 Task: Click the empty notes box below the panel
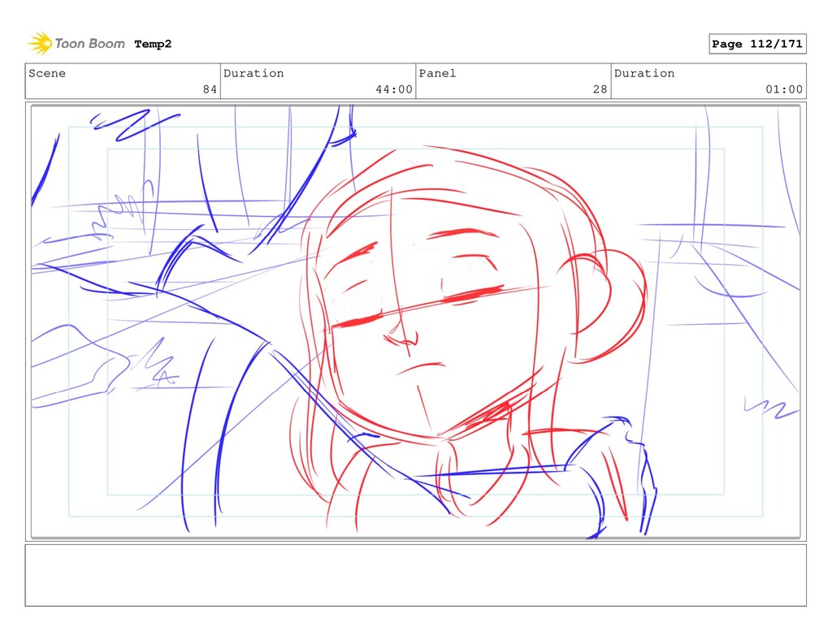coord(415,575)
